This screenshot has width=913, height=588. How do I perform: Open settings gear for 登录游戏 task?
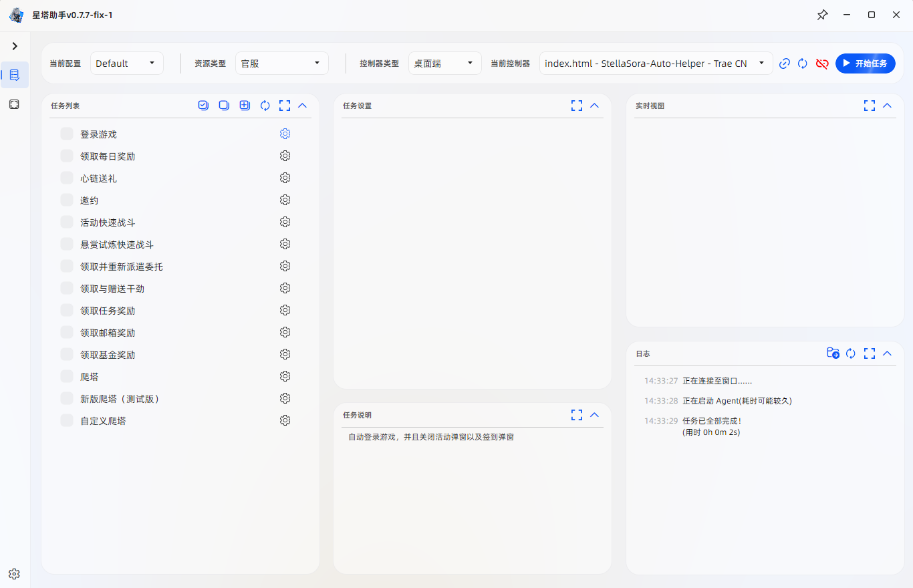tap(285, 134)
